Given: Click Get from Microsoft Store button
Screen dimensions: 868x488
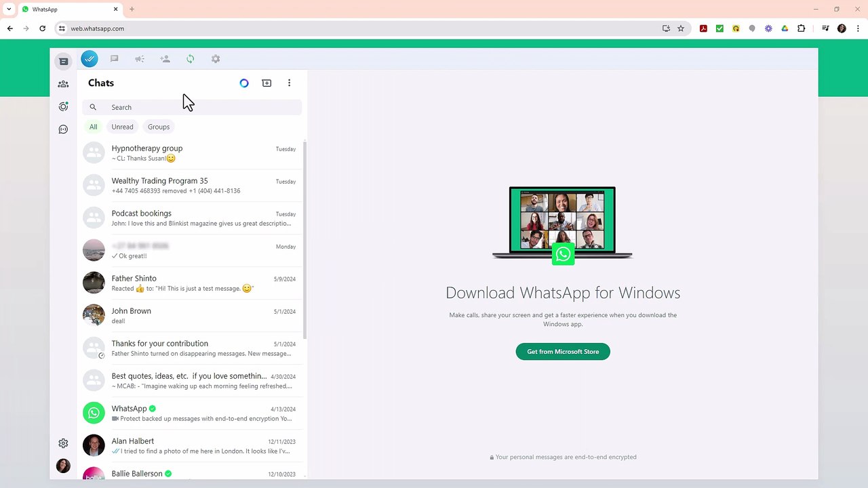Looking at the screenshot, I should click(x=563, y=352).
